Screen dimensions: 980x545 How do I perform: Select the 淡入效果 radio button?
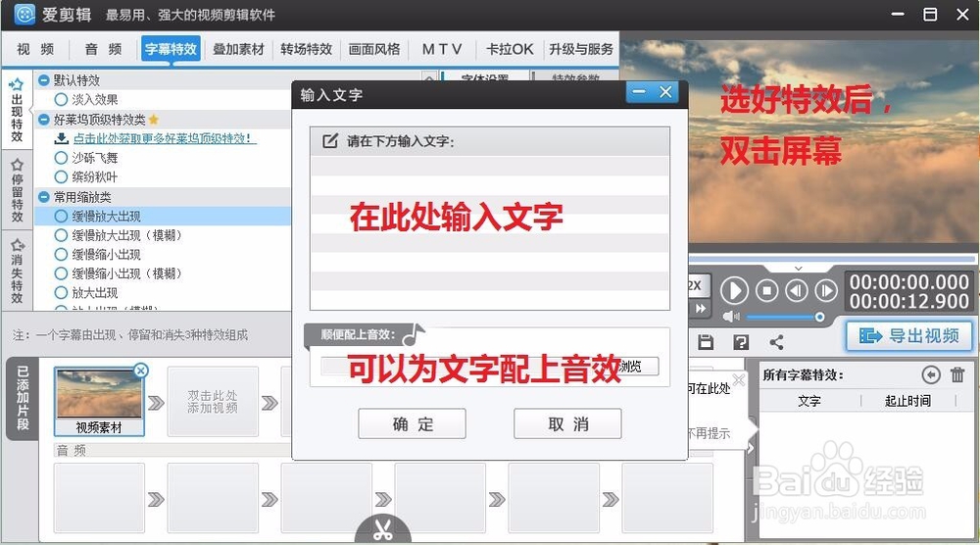[61, 99]
